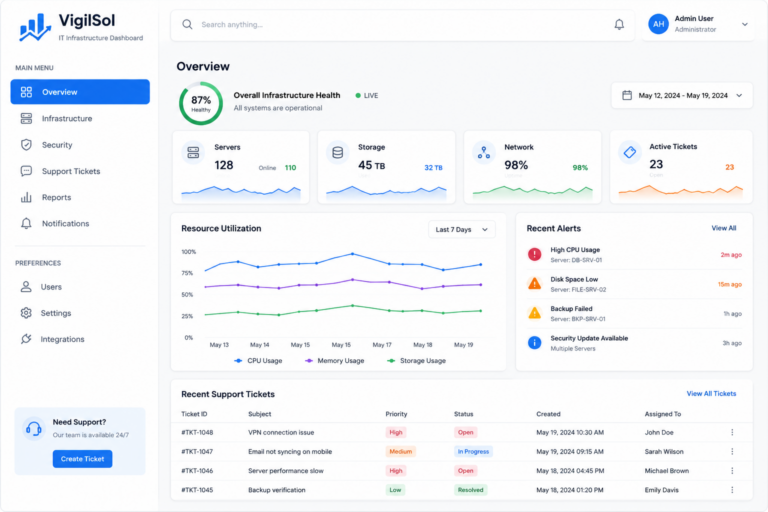The width and height of the screenshot is (768, 512).
Task: Expand the Last 7 Days dropdown
Action: tap(461, 229)
